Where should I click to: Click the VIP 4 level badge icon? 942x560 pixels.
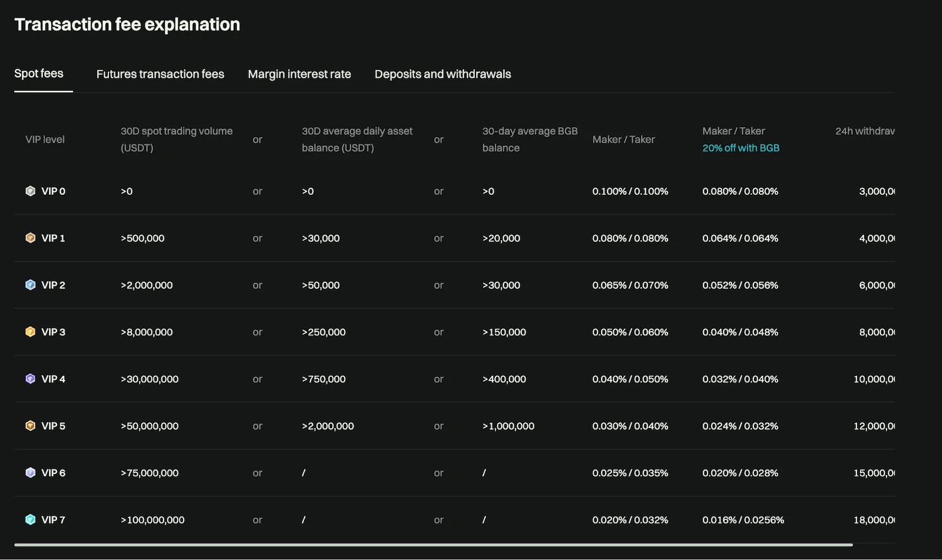click(31, 379)
